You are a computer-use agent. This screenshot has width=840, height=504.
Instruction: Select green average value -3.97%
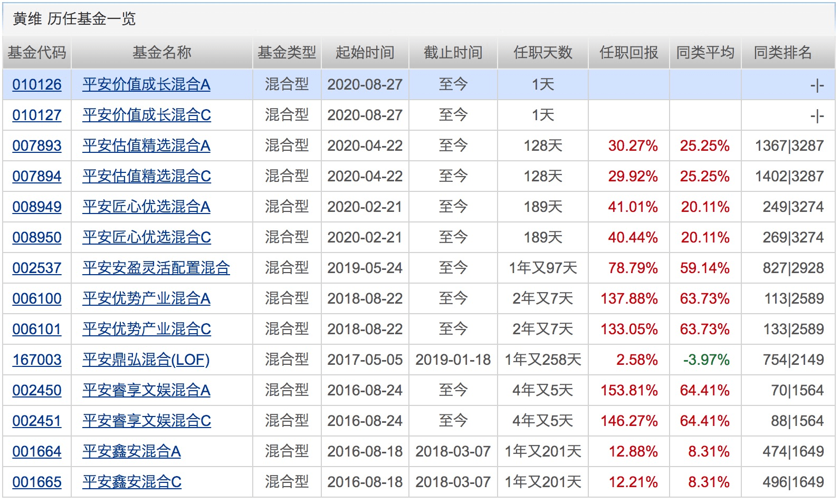tap(706, 360)
